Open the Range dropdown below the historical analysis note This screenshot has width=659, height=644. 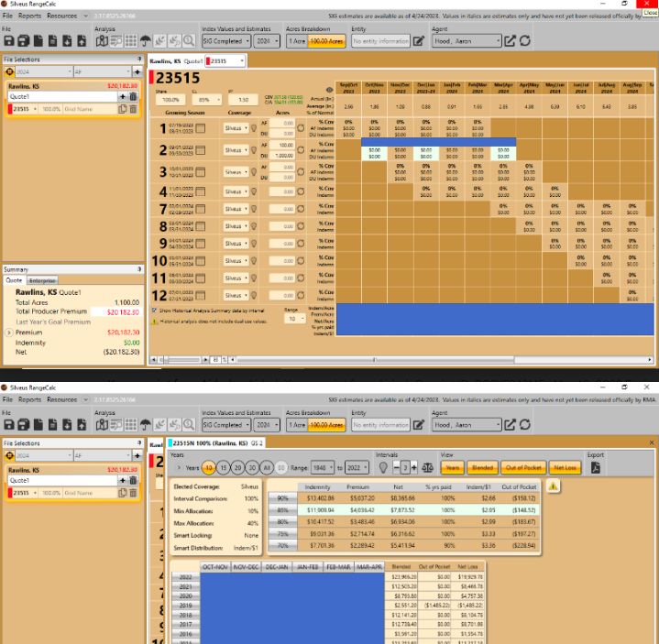pos(295,319)
